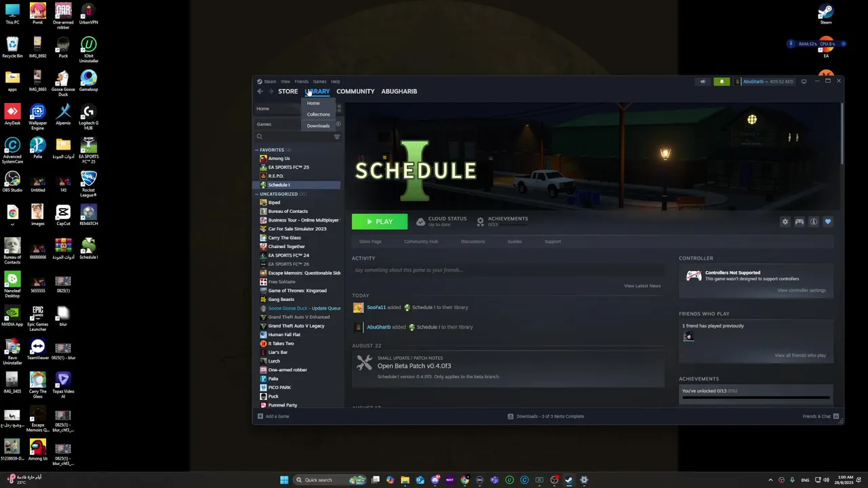The image size is (868, 488).
Task: Open the Achievements gear icon
Action: coord(480,222)
